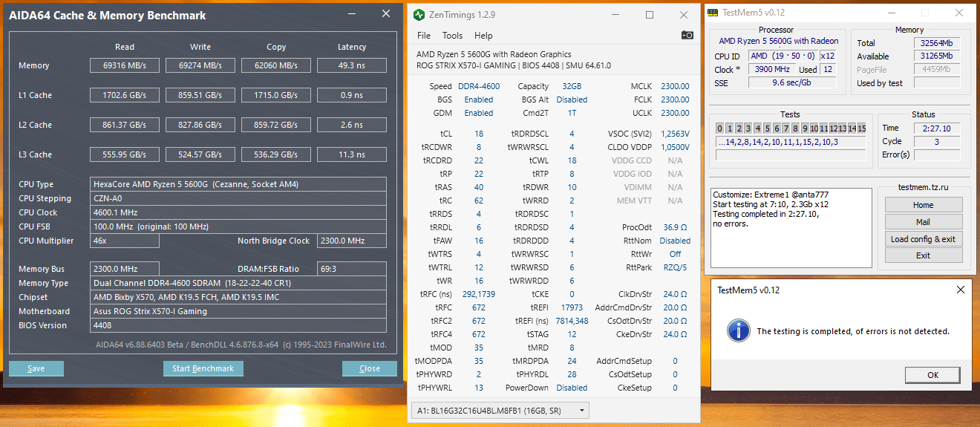Click Start Benchmark in AIDA64

[x=203, y=368]
